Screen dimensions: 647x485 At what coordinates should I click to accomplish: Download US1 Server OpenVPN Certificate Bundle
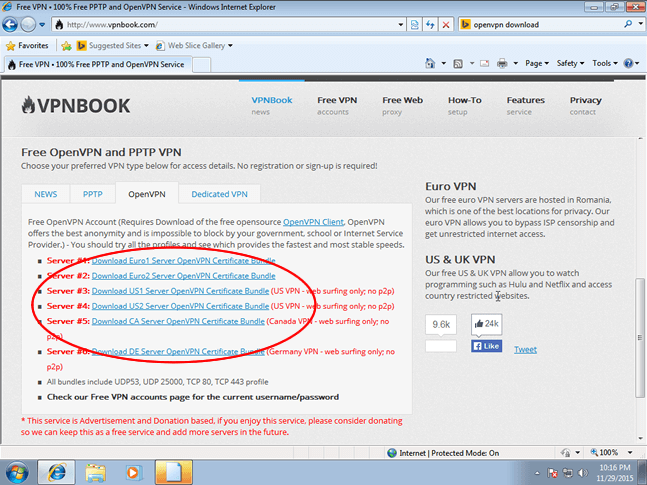coord(180,291)
